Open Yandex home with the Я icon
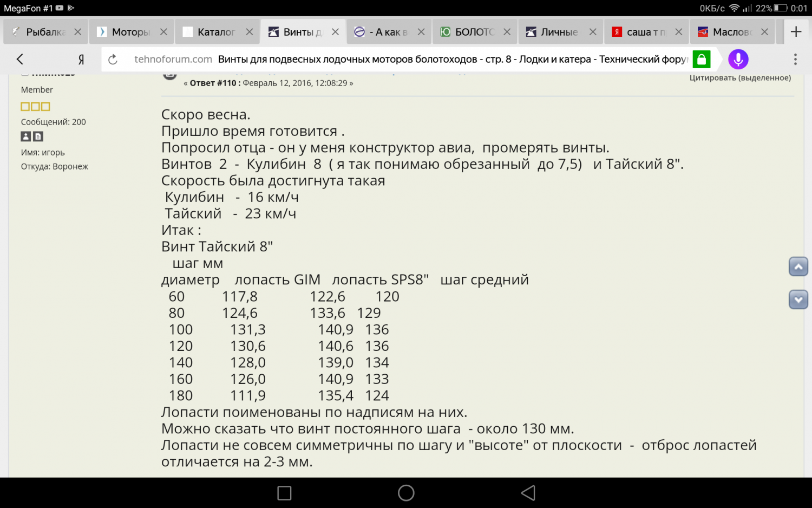812x508 pixels. (81, 60)
